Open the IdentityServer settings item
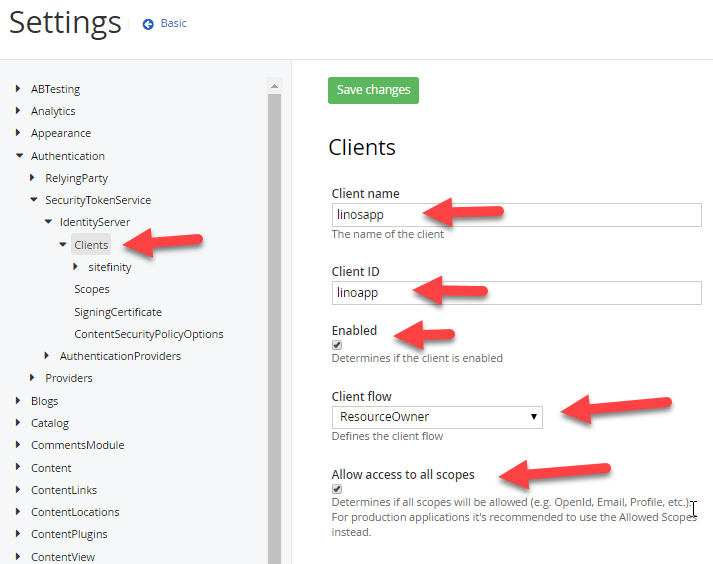Screen dimensions: 713x564 tap(95, 222)
